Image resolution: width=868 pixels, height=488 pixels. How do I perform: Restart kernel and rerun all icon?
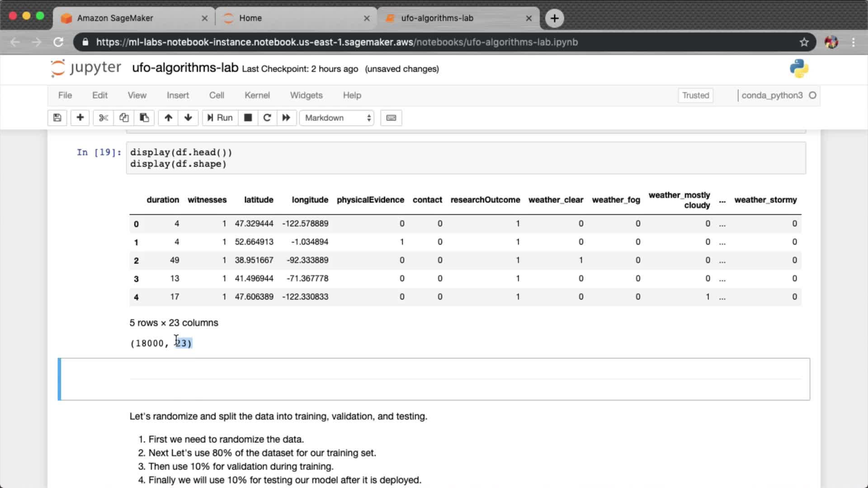tap(286, 118)
